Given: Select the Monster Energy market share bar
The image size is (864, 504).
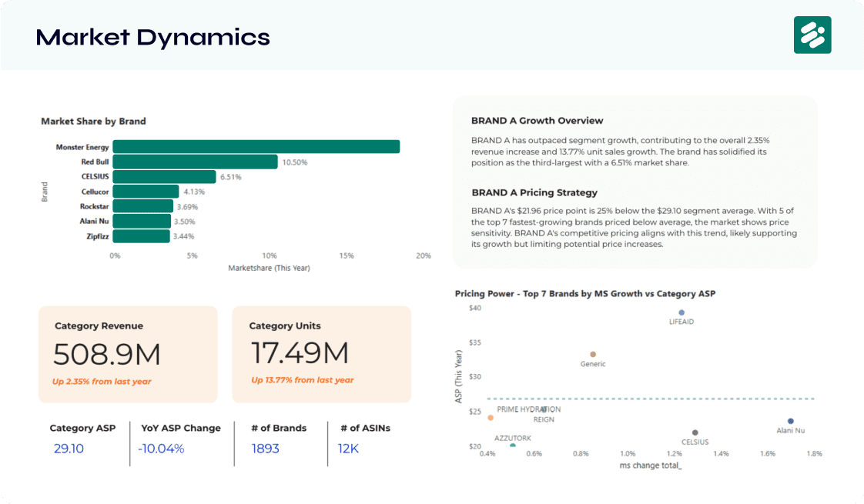Looking at the screenshot, I should click(256, 146).
